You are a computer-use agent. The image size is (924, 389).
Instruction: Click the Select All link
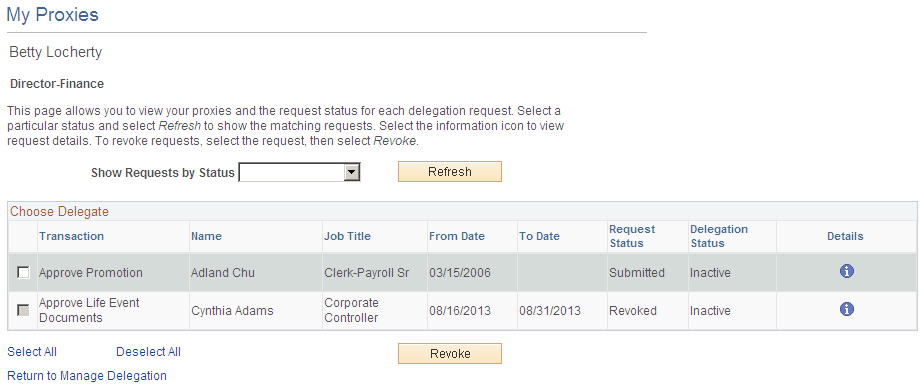click(x=32, y=352)
